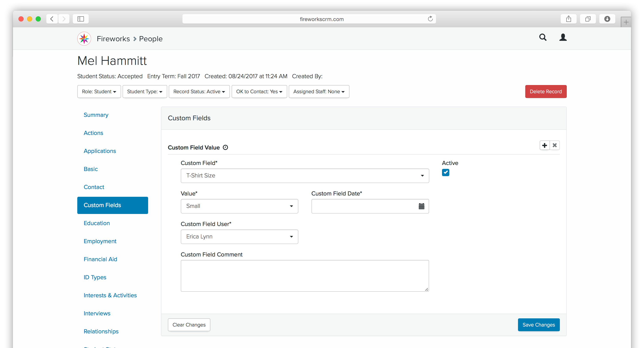Switch to the Summary section

(96, 115)
